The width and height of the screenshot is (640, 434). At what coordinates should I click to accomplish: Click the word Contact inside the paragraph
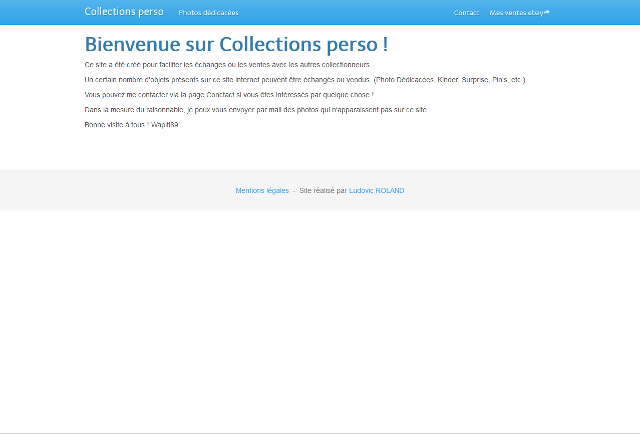click(x=219, y=94)
